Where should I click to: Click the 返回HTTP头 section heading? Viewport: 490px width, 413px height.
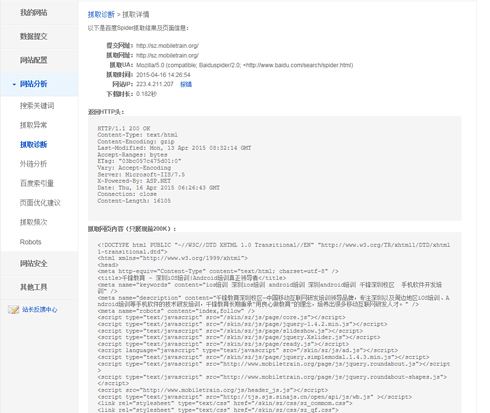[106, 112]
